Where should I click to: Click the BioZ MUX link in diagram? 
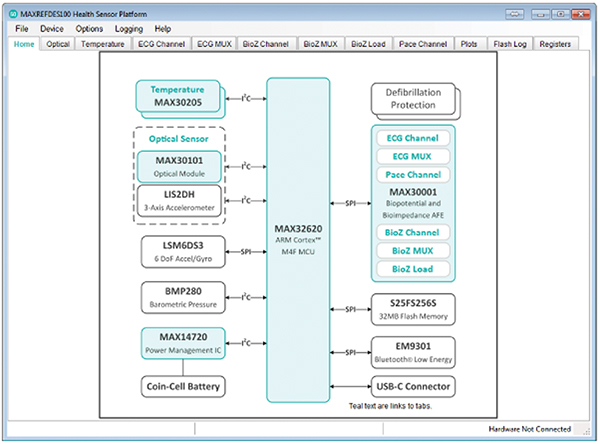(x=413, y=251)
